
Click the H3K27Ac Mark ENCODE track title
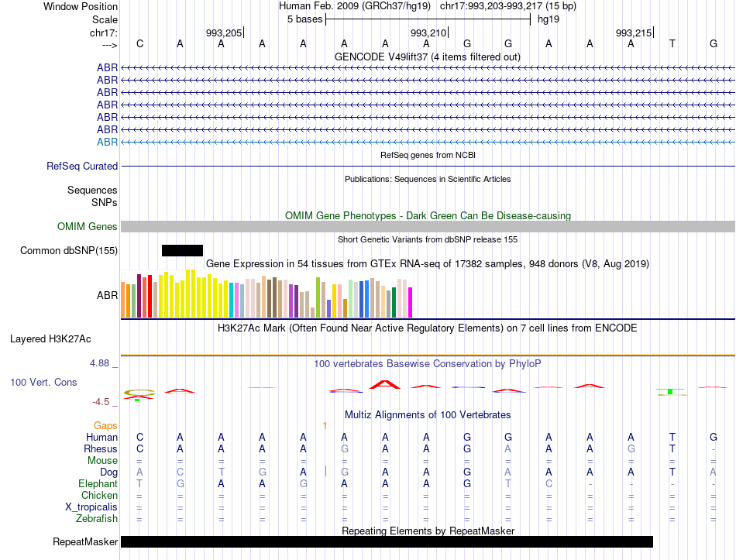428,328
